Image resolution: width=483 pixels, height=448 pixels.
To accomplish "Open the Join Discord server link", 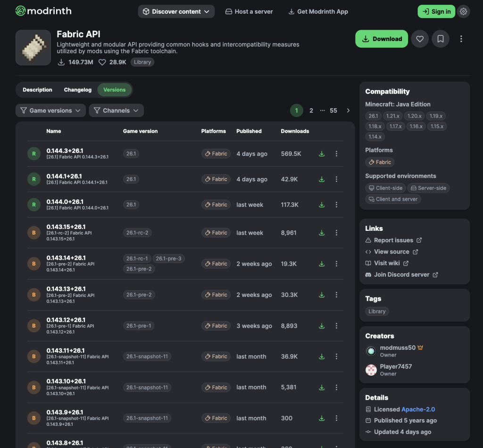I will point(401,274).
